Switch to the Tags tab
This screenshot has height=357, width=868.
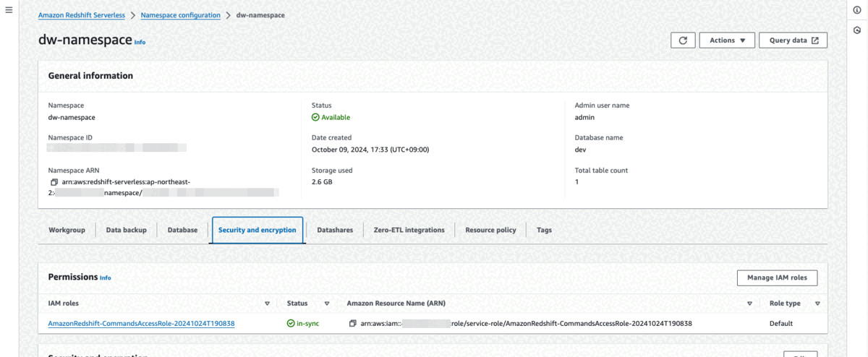click(544, 230)
